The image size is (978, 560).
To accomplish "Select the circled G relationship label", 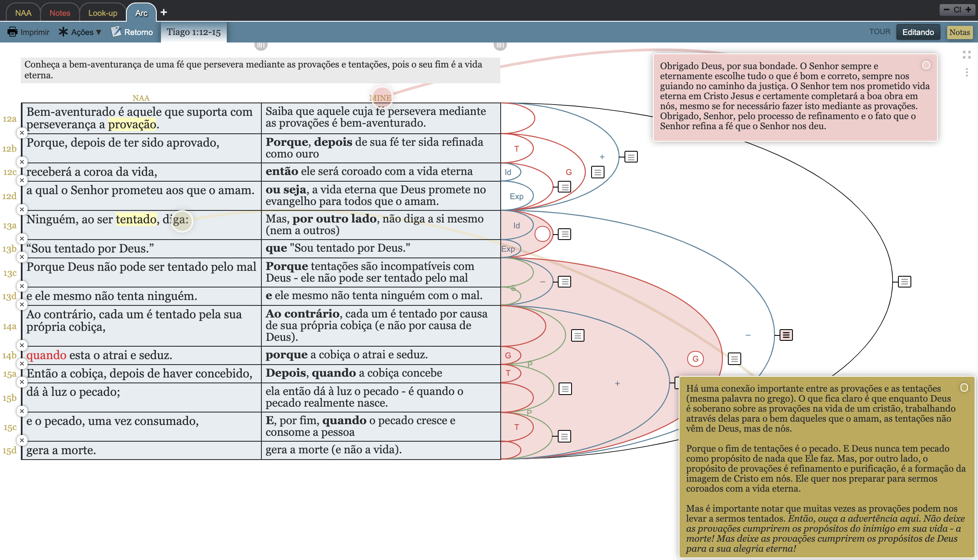I will click(695, 359).
